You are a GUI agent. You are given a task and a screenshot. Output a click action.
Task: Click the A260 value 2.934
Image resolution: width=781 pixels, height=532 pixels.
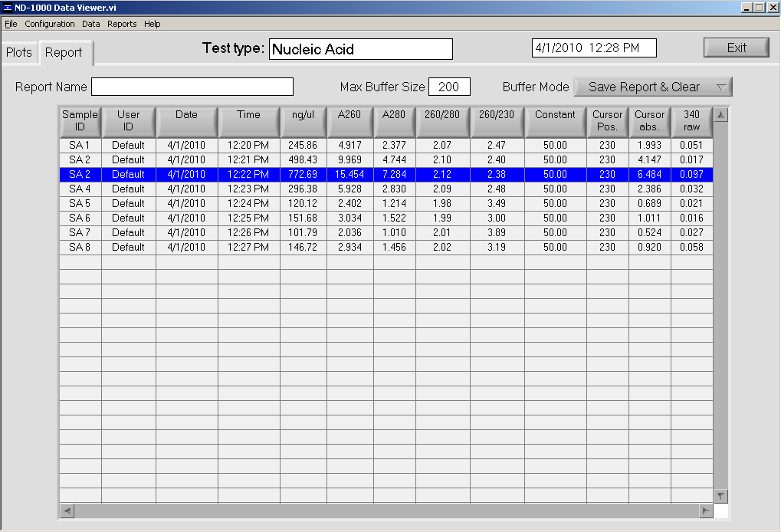[349, 247]
